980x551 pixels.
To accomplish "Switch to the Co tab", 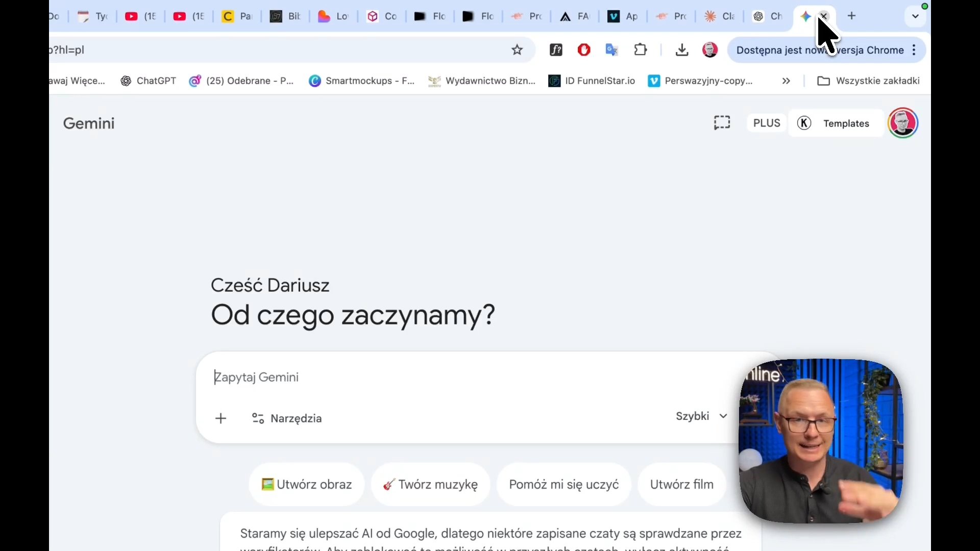I will point(382,16).
